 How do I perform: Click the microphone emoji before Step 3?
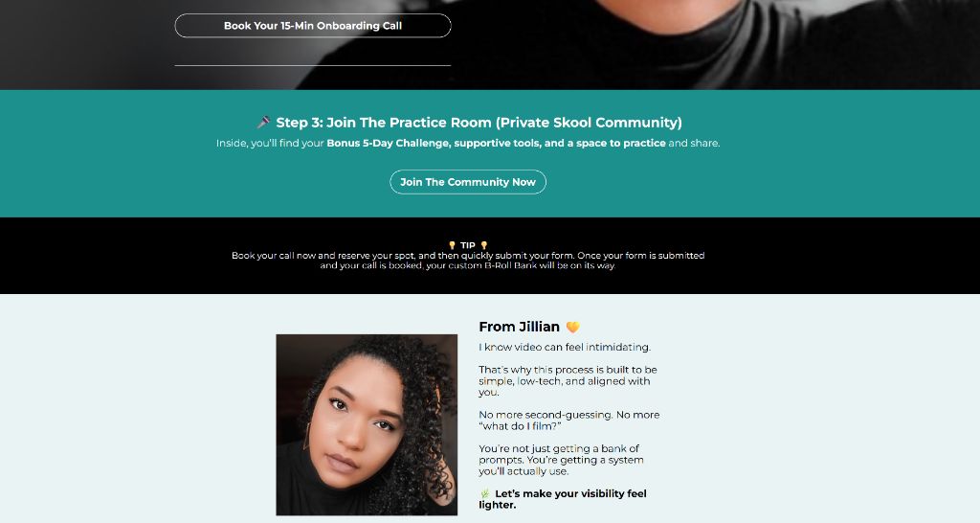[x=264, y=122]
